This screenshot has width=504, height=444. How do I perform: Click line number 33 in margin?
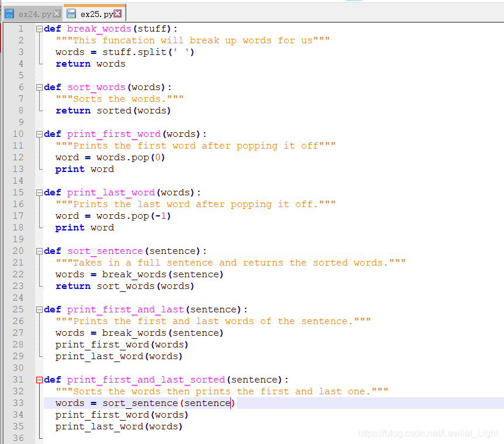[x=18, y=403]
